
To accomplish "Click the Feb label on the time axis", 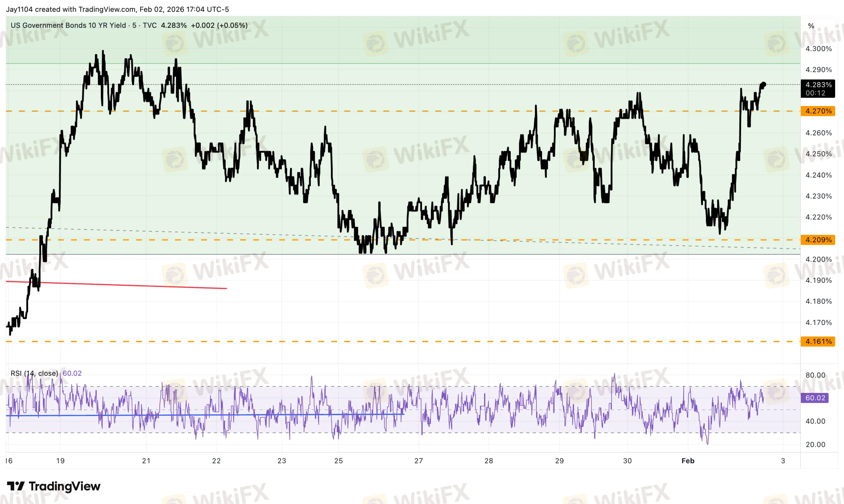I will tap(688, 461).
